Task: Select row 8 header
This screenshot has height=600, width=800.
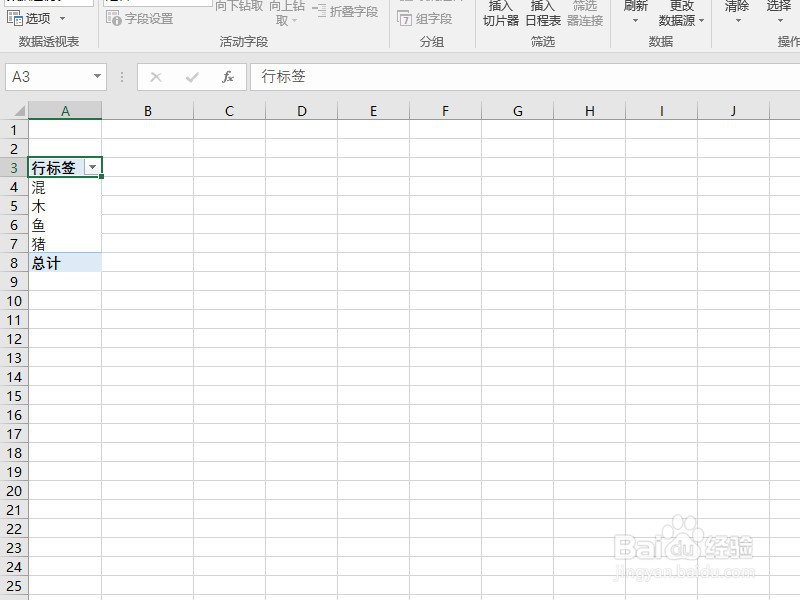Action: [x=14, y=263]
